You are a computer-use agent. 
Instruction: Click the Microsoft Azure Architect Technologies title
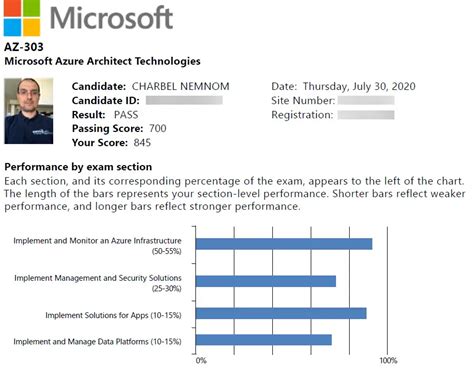pyautogui.click(x=102, y=61)
